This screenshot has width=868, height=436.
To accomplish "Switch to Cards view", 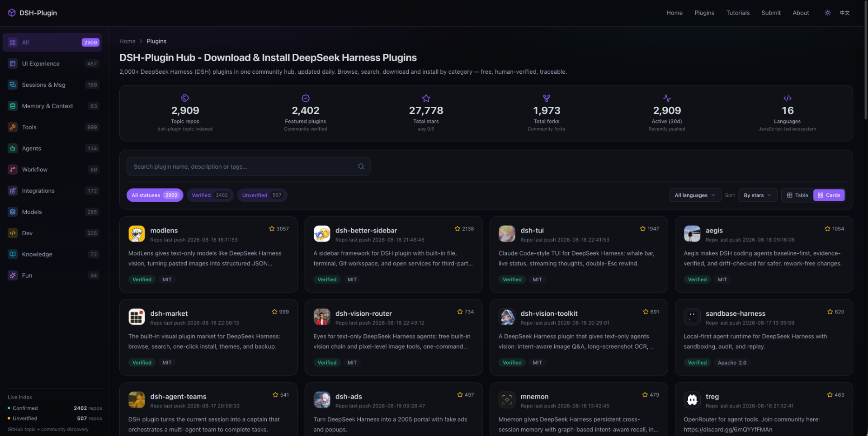I will (829, 195).
